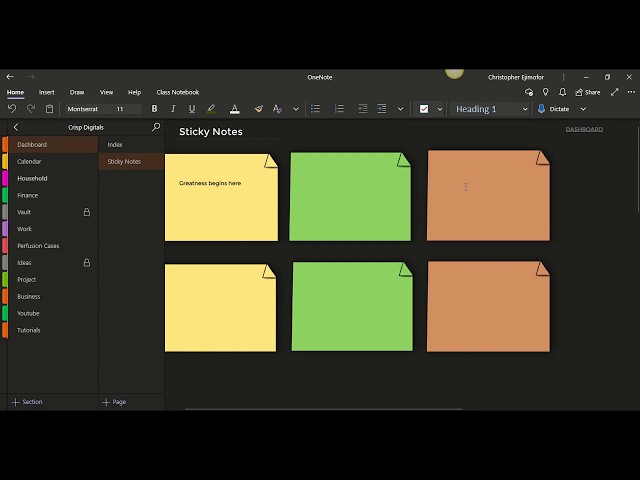
Task: Open the Crisp Digitals notebook list
Action: [x=86, y=127]
